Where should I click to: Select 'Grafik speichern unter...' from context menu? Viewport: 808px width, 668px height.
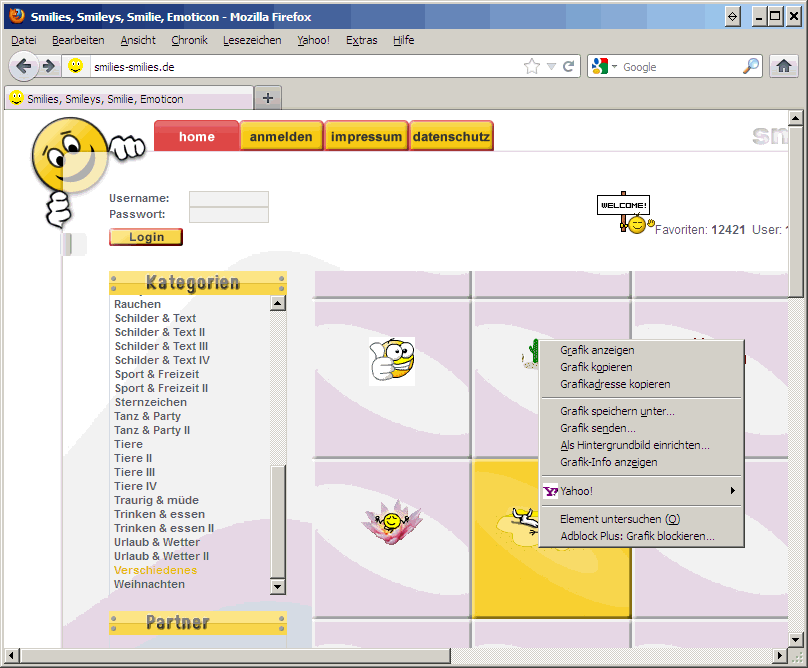coord(617,411)
